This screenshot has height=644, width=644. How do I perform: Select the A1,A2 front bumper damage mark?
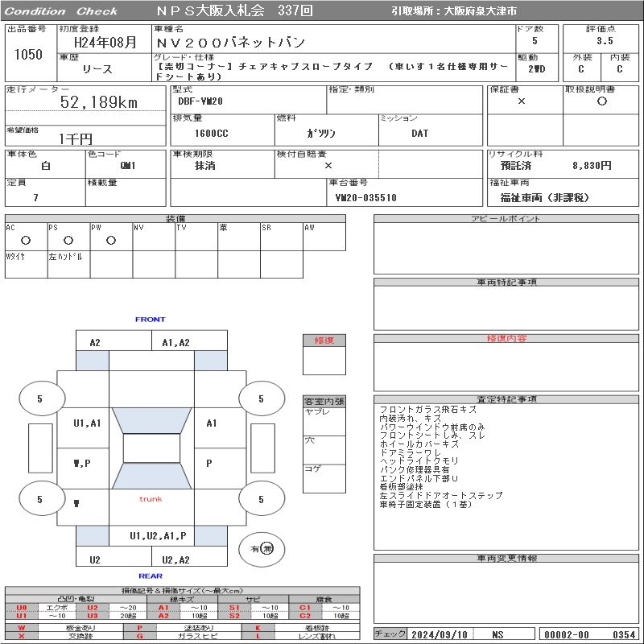click(176, 342)
